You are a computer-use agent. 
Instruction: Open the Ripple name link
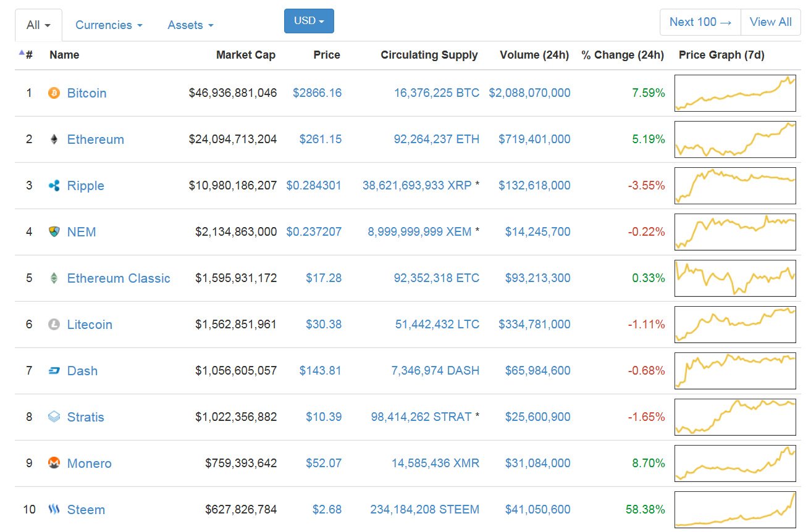coord(85,186)
